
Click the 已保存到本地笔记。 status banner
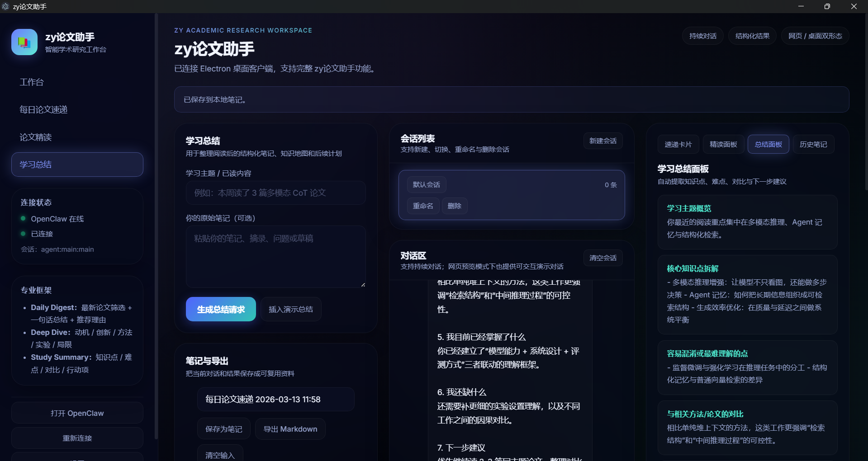tap(512, 99)
